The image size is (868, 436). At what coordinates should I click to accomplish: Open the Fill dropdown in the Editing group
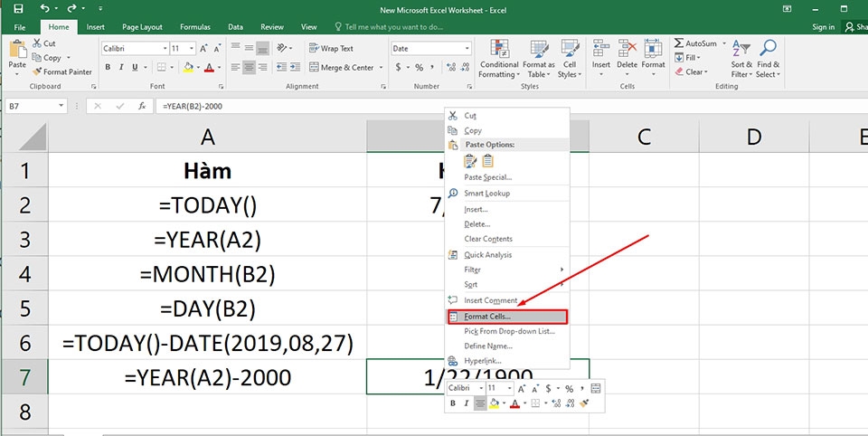click(x=687, y=58)
